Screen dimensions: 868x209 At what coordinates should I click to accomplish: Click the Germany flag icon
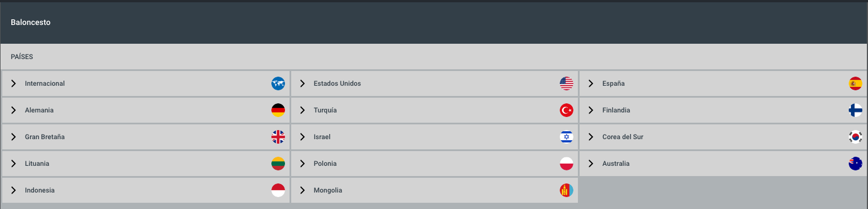click(x=278, y=110)
